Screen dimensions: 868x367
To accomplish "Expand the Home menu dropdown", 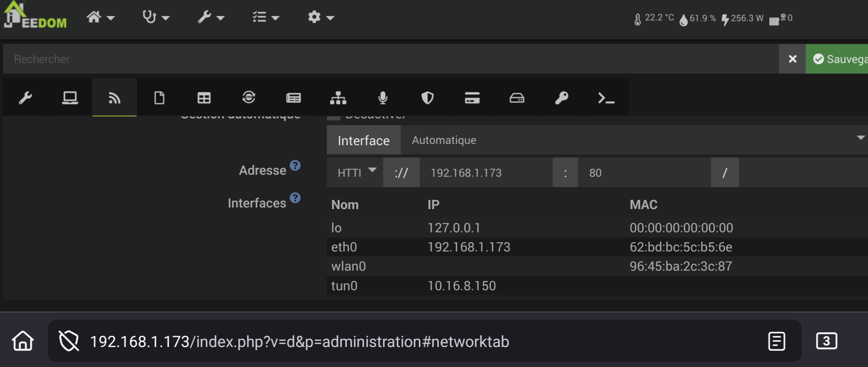I will pyautogui.click(x=100, y=17).
